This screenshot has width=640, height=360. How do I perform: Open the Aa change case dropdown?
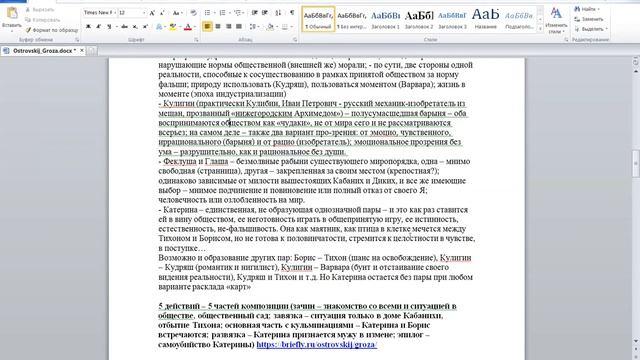pyautogui.click(x=177, y=13)
